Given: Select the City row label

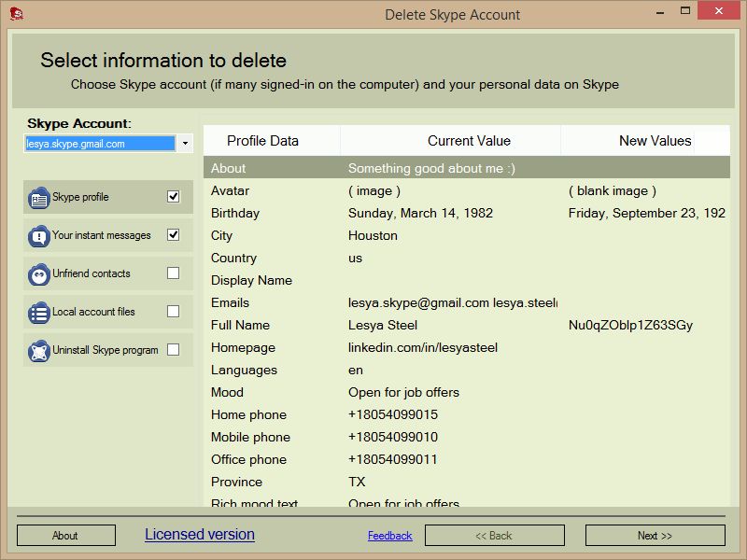Looking at the screenshot, I should pos(221,236).
